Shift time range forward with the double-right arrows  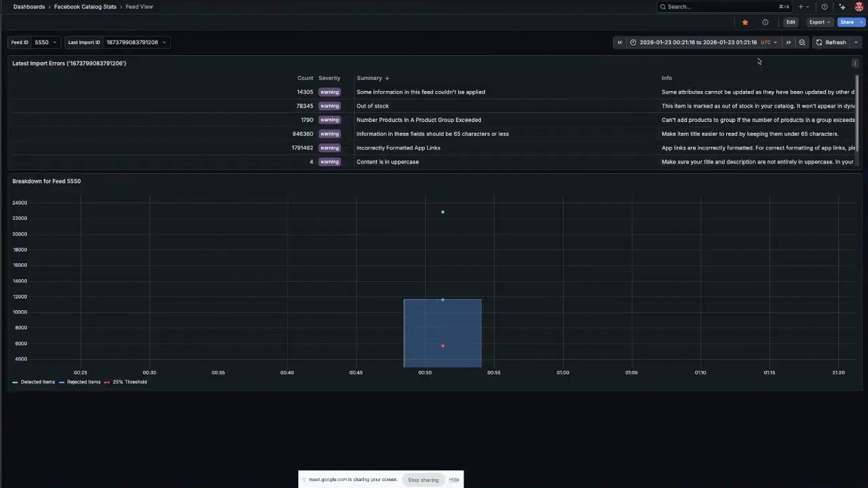click(788, 42)
